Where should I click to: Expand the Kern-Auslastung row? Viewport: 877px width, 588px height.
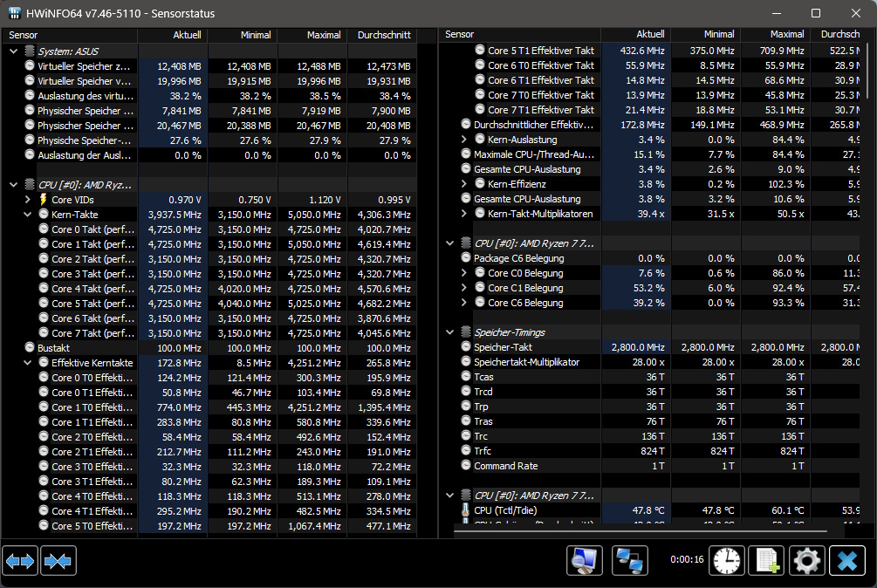coord(463,140)
